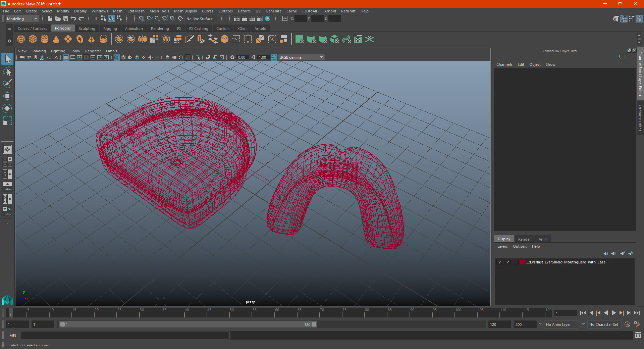Open the Layers menu in layer editor

point(502,246)
